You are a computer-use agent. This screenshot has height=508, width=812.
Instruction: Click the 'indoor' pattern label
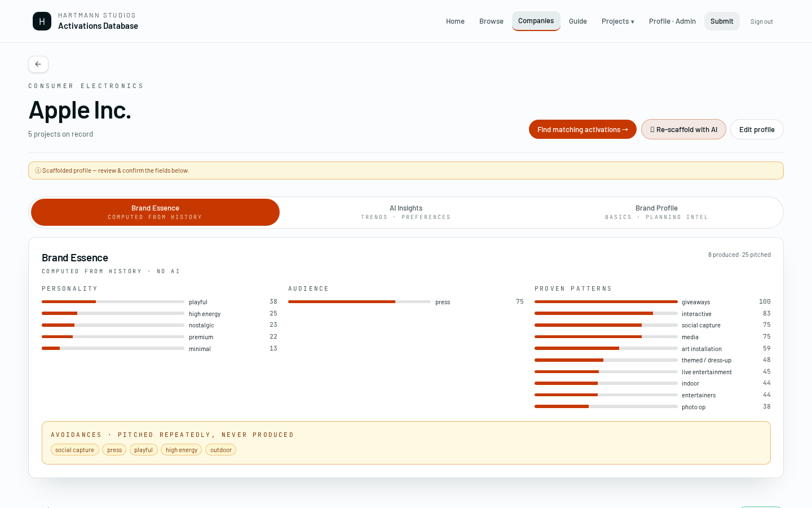click(690, 384)
